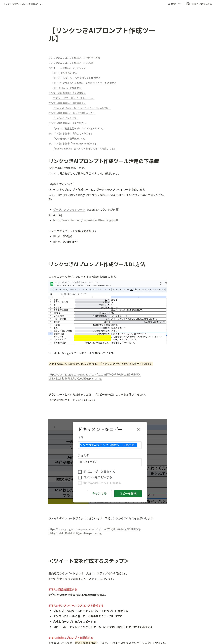
Task: Close the ドキュメントをコピー dialog via the X
Action: coord(138,430)
